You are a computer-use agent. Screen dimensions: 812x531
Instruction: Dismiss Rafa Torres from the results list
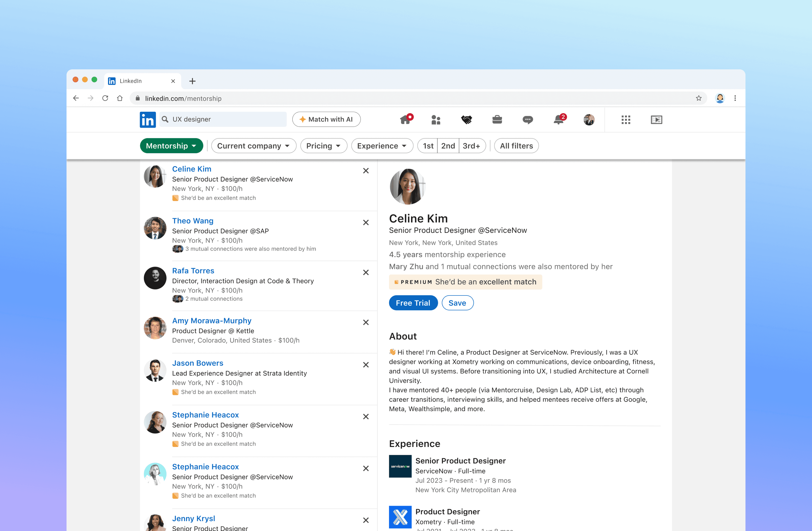point(366,272)
